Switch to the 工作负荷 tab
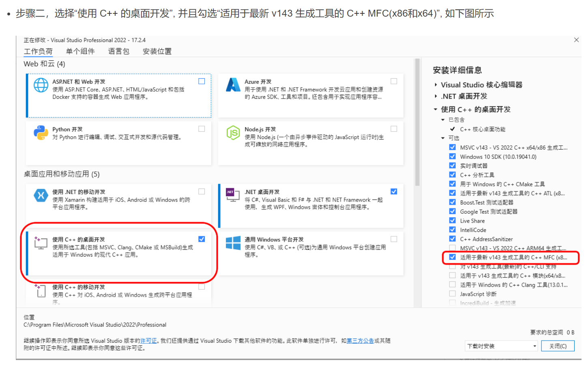Image resolution: width=588 pixels, height=371 pixels. click(38, 51)
